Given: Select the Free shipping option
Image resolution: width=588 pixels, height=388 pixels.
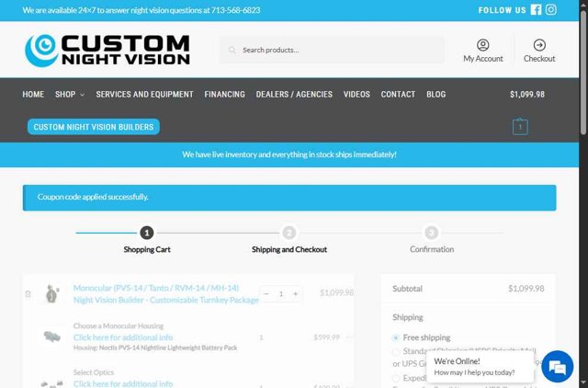Looking at the screenshot, I should (x=396, y=337).
